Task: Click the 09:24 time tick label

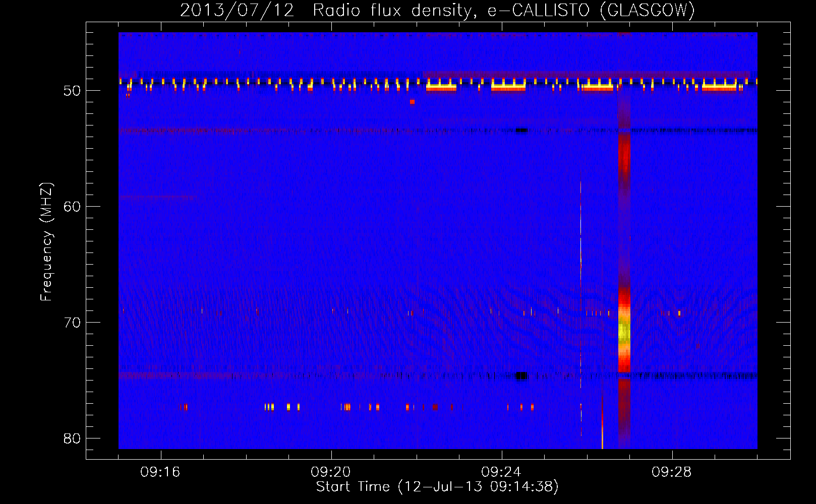Action: tap(501, 472)
